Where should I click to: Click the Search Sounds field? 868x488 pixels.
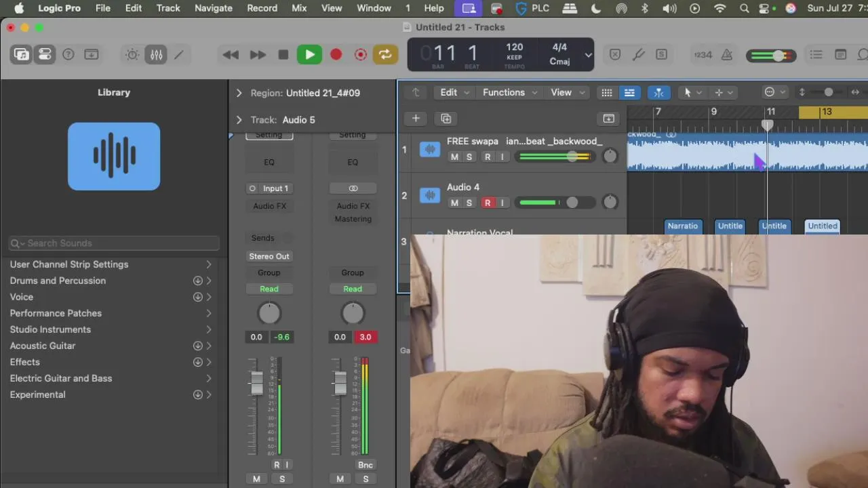pyautogui.click(x=114, y=243)
